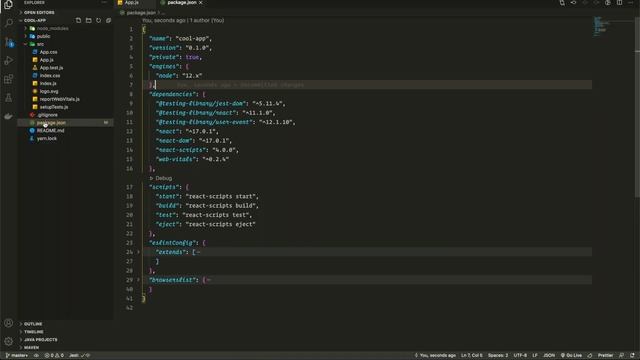Unfold the collapsed "extends" array

click(138, 252)
